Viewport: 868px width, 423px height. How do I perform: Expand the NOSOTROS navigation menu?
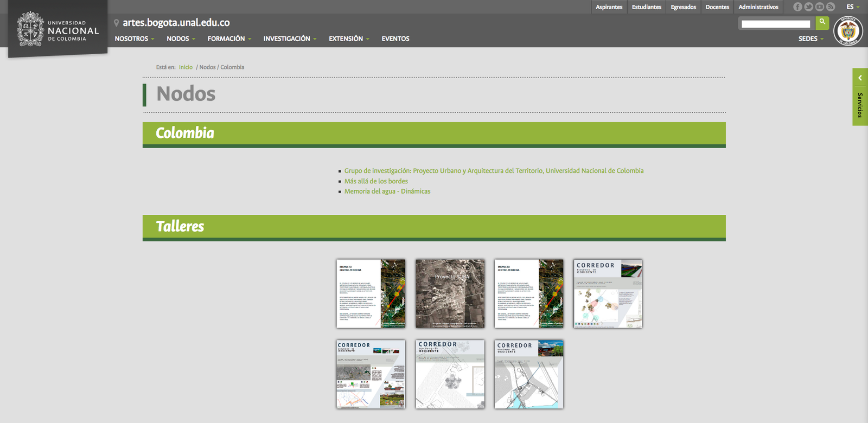134,39
